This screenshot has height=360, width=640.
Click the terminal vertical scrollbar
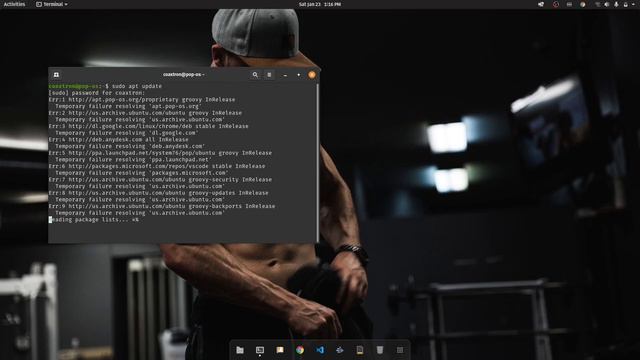[x=318, y=162]
